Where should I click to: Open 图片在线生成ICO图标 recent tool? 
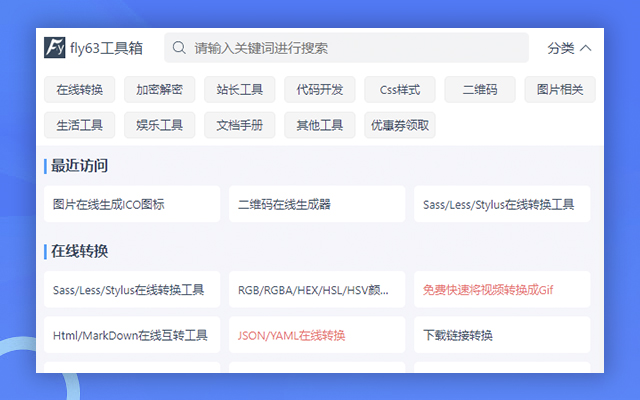(x=132, y=204)
